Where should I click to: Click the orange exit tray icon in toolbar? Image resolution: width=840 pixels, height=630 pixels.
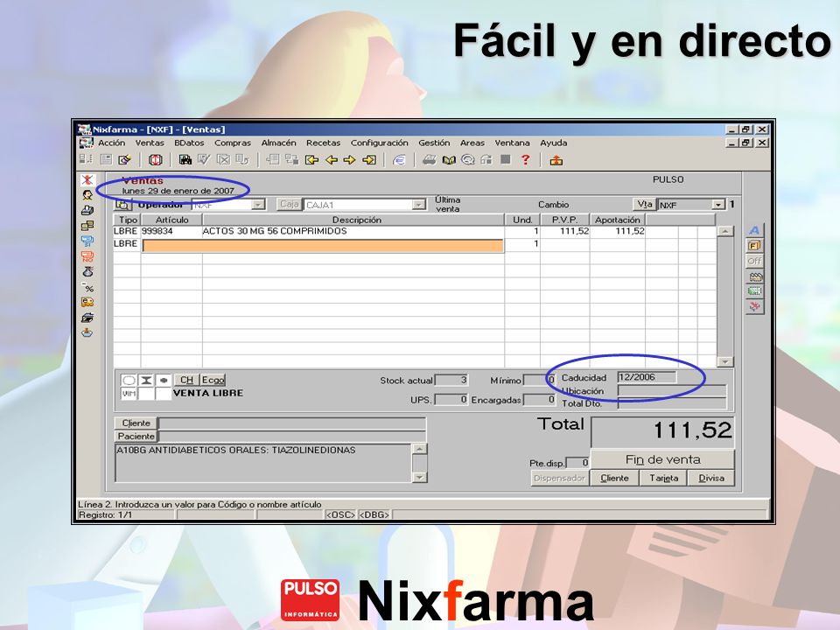pyautogui.click(x=556, y=159)
